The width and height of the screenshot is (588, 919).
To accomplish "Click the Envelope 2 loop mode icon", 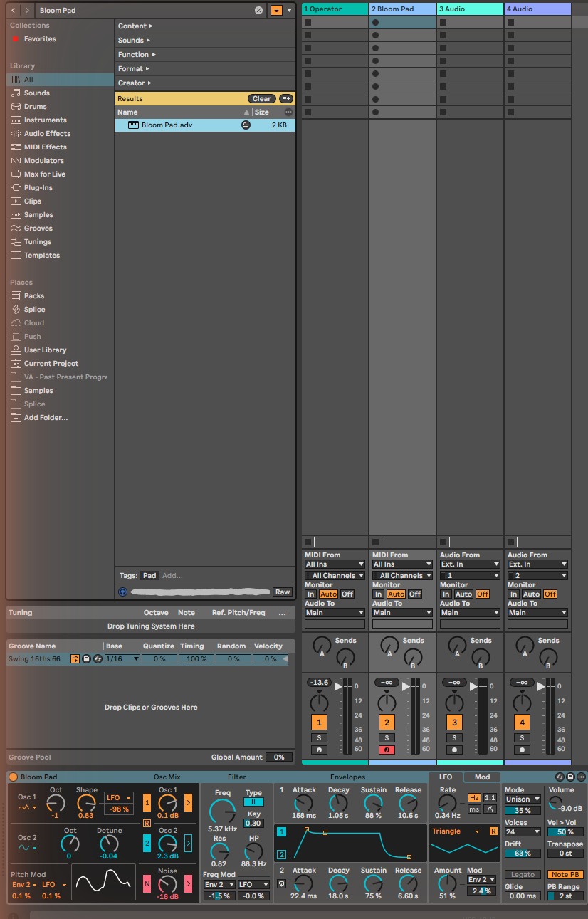I will point(281,883).
